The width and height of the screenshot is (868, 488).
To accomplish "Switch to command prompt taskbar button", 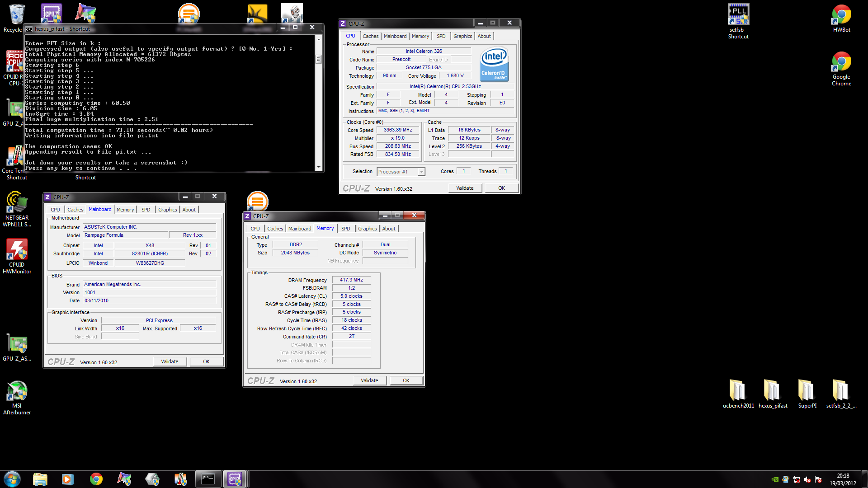I will (x=208, y=479).
